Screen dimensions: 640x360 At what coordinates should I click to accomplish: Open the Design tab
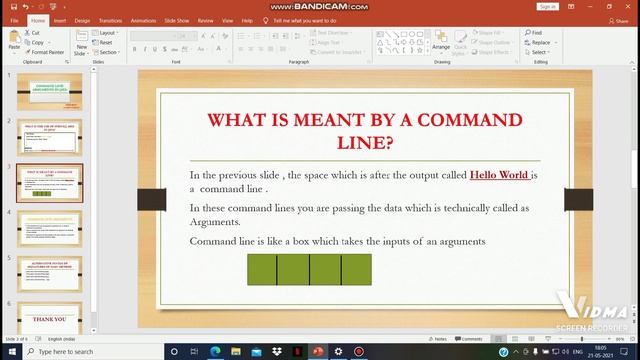pyautogui.click(x=82, y=20)
